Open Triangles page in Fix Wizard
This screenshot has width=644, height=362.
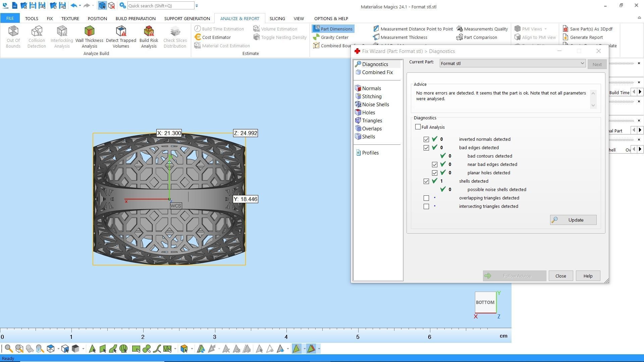372,121
